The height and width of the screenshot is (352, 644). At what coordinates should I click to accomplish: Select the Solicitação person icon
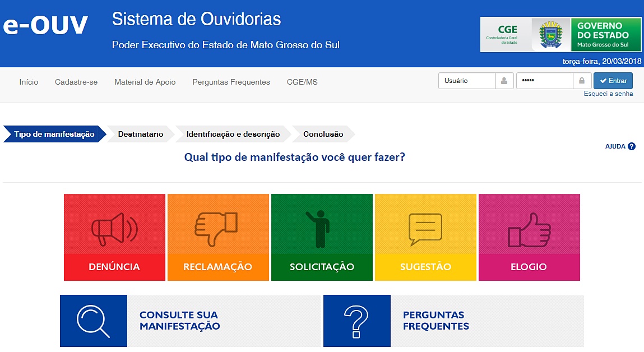pos(319,229)
